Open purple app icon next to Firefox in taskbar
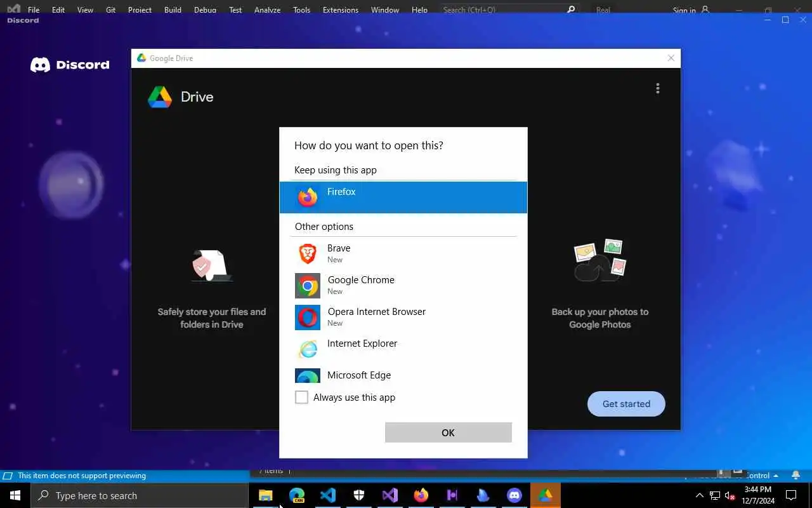This screenshot has height=508, width=812. click(452, 495)
